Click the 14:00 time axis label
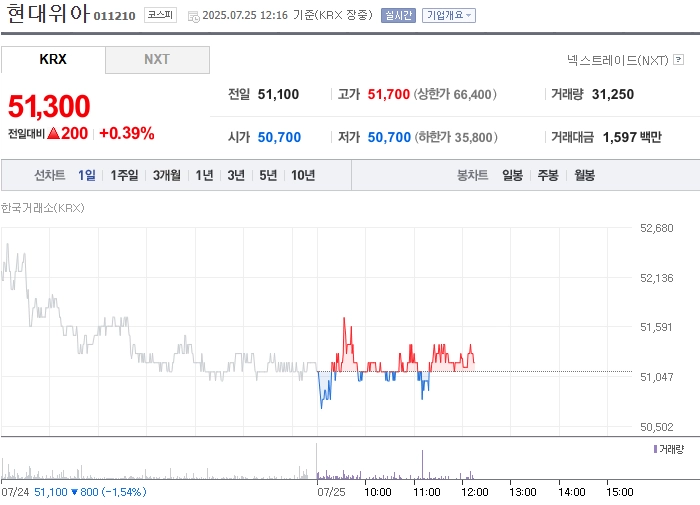 point(571,492)
